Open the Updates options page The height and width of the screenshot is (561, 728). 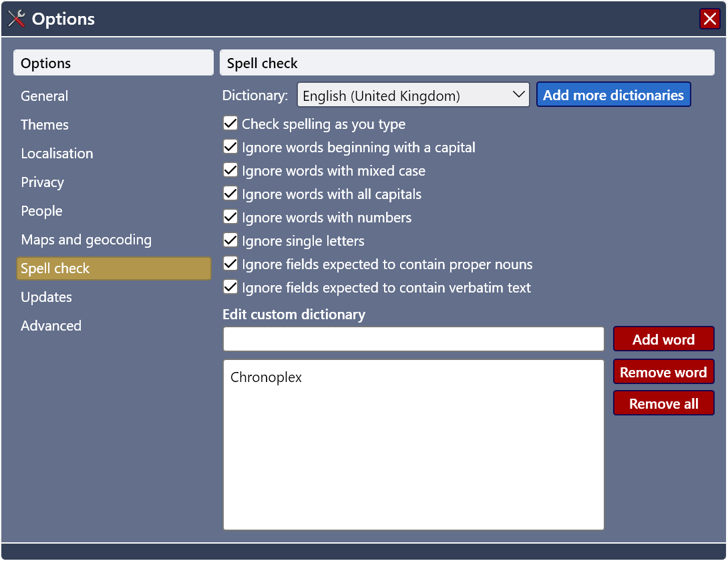47,297
